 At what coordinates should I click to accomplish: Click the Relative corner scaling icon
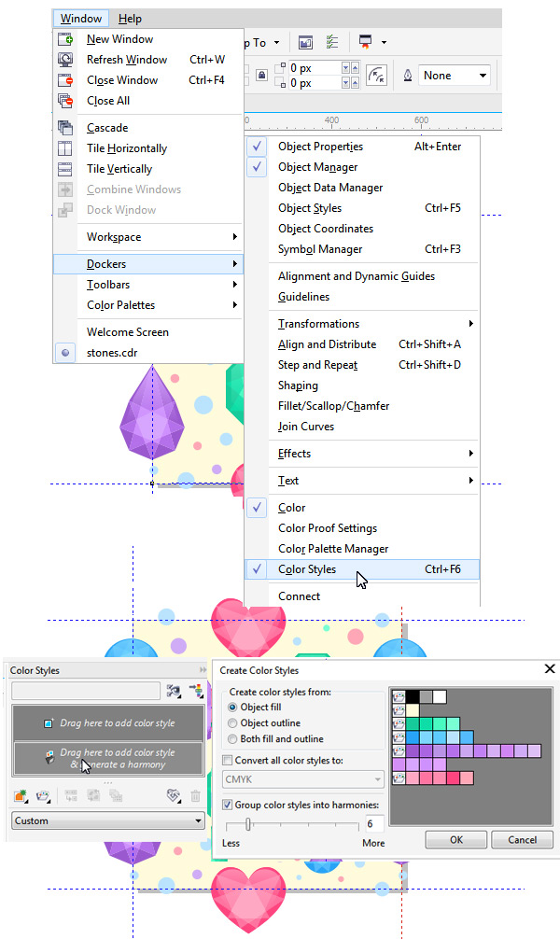tap(376, 76)
